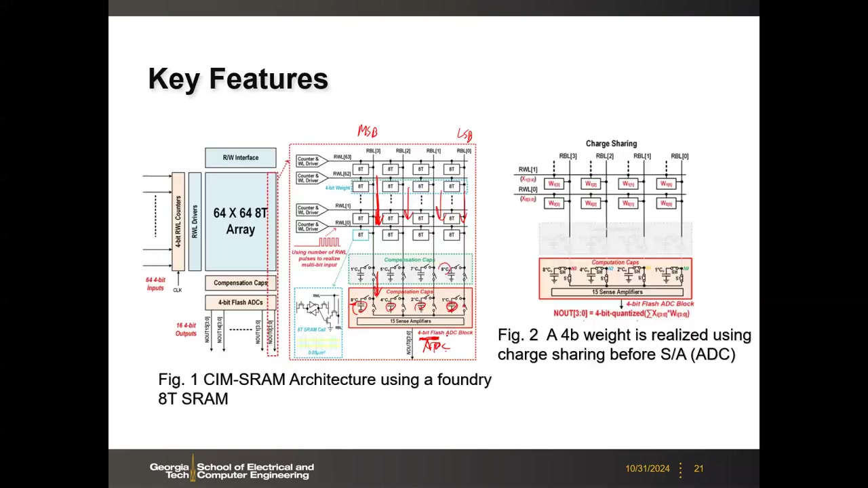Select the "Compensation Caps" block under the array
Image resolution: width=868 pixels, height=488 pixels.
tap(241, 283)
